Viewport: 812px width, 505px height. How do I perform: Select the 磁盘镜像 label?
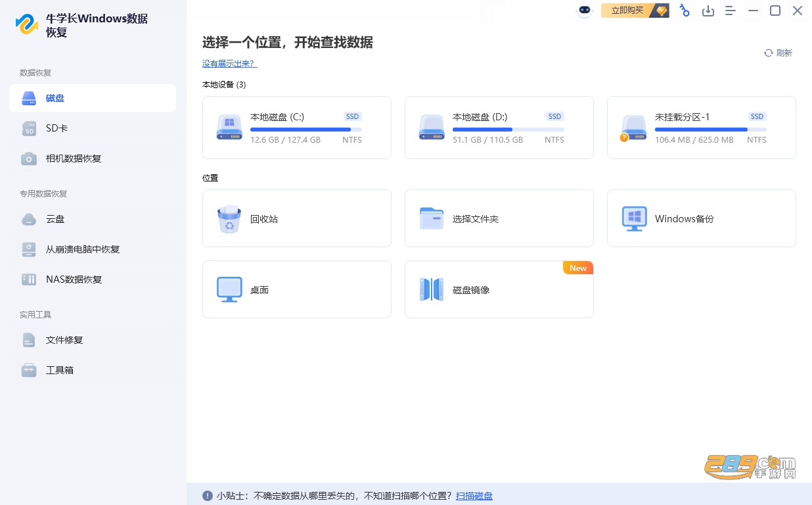pyautogui.click(x=471, y=290)
